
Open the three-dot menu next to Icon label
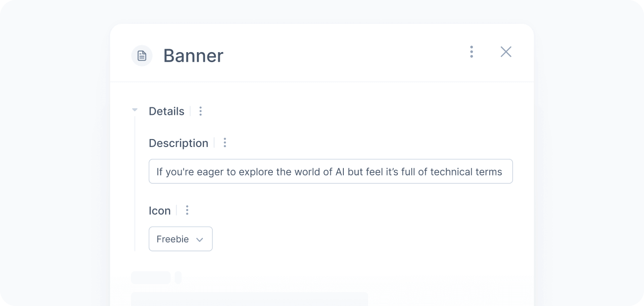pyautogui.click(x=187, y=210)
